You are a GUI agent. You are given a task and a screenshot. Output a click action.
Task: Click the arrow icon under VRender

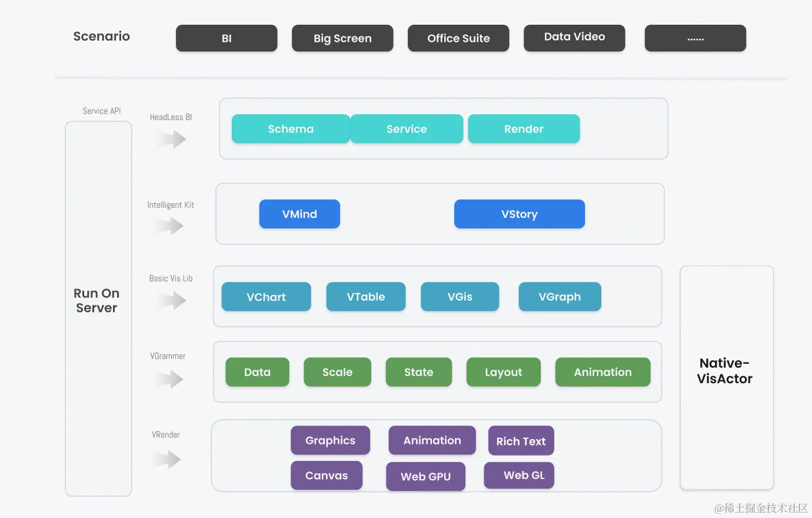tap(167, 459)
